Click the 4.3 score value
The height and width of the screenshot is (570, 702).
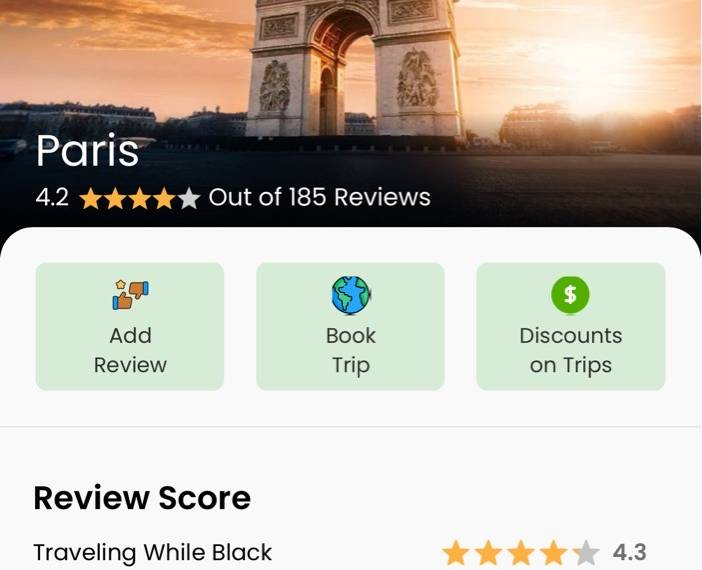pyautogui.click(x=629, y=553)
